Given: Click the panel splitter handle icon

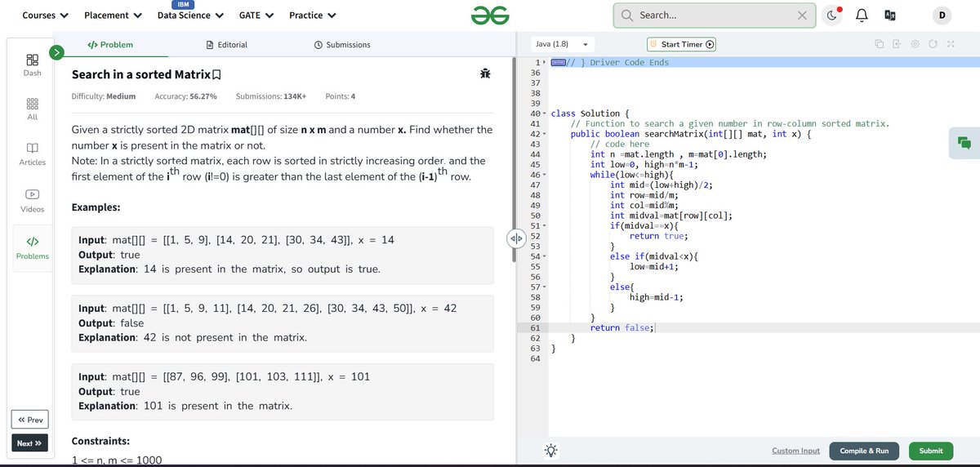Looking at the screenshot, I should 515,238.
